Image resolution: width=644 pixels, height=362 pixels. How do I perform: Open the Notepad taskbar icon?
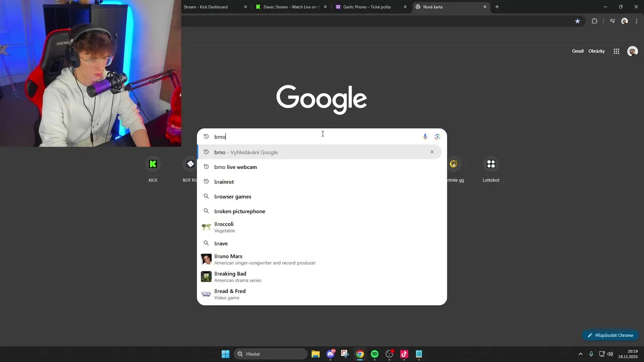[419, 354]
